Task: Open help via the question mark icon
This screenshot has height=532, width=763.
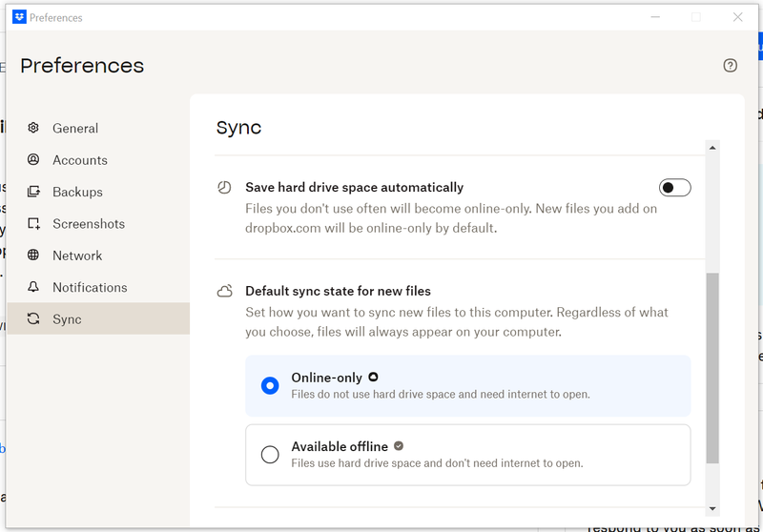Action: [x=730, y=66]
